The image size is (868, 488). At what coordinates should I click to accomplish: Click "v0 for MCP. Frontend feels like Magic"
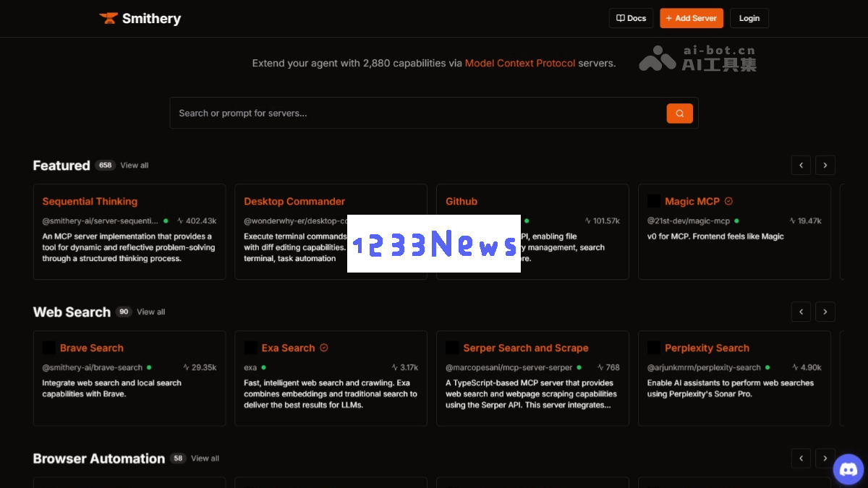(715, 236)
